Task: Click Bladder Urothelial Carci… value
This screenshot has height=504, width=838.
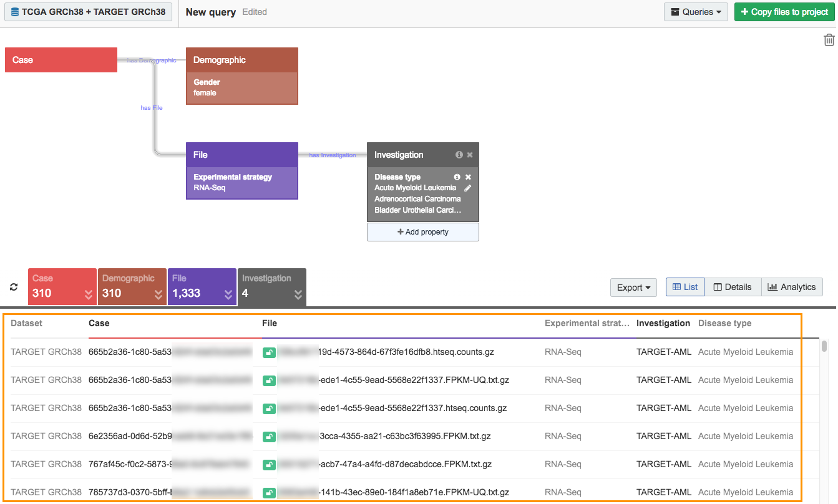Action: click(x=417, y=210)
